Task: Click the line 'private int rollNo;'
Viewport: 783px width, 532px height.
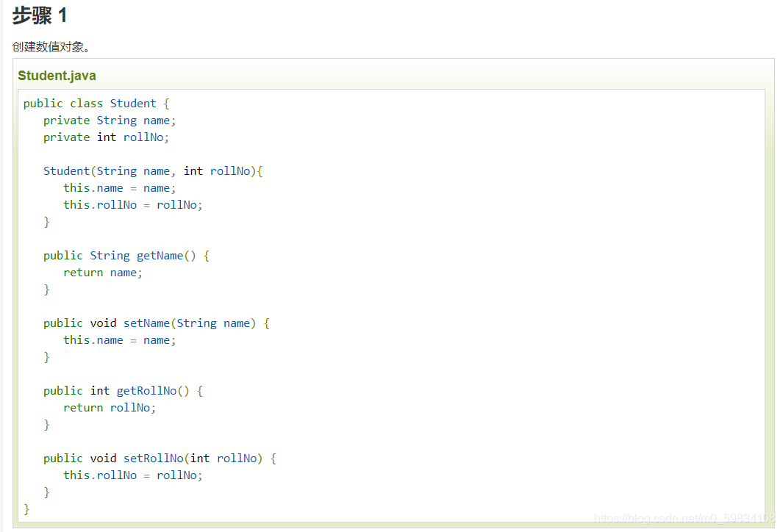Action: pos(107,137)
